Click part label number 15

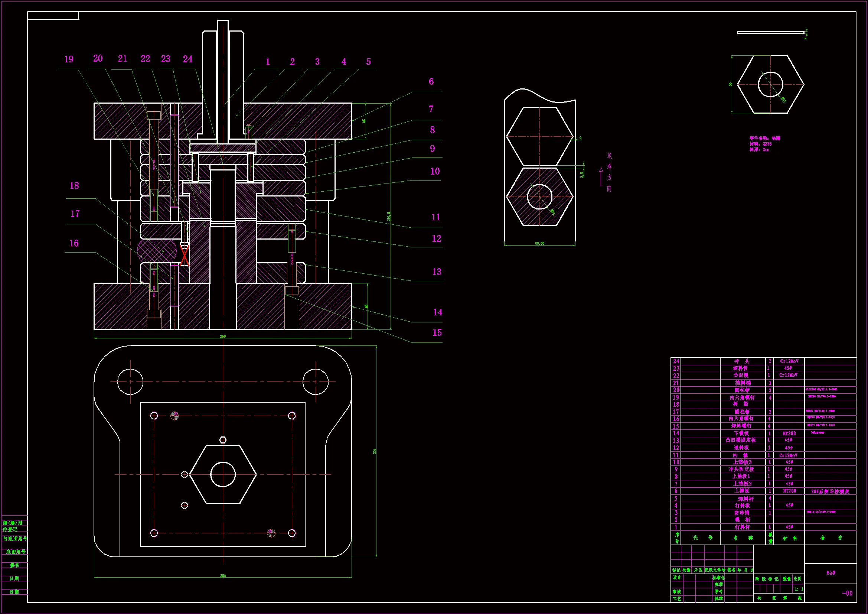click(x=437, y=332)
